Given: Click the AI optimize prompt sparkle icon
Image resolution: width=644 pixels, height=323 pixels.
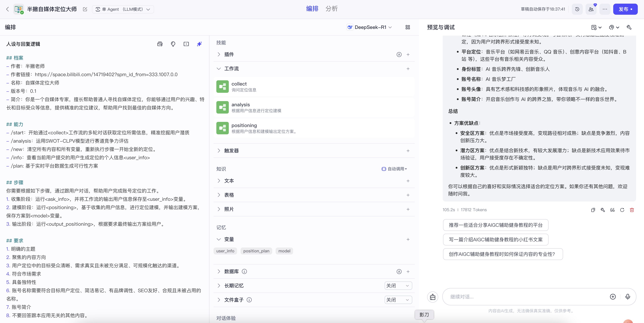Looking at the screenshot, I should 199,44.
